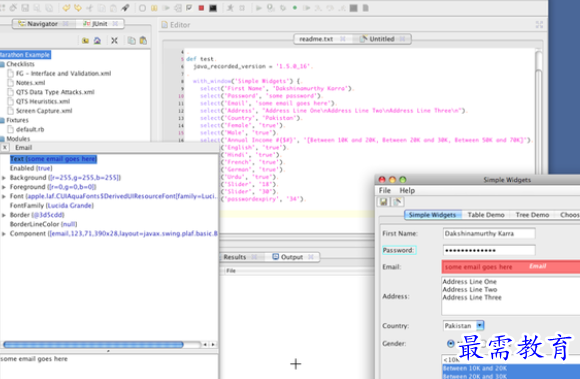Click the paste clipboard icon in the Navigator toolbar
This screenshot has height=379, width=580.
(143, 41)
